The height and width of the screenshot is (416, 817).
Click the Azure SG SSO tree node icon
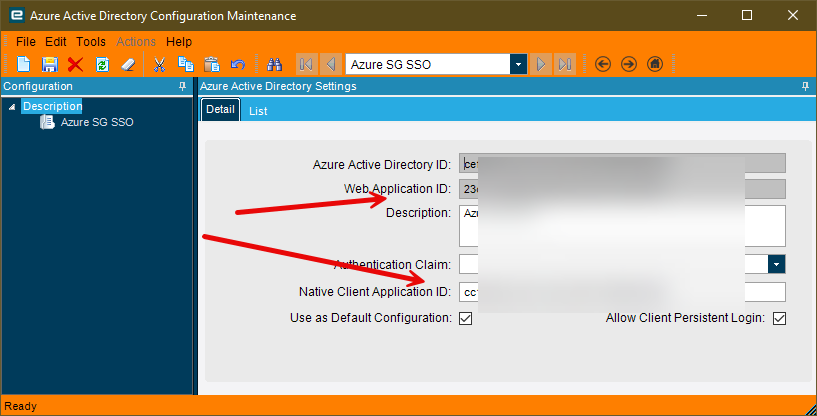pos(47,122)
